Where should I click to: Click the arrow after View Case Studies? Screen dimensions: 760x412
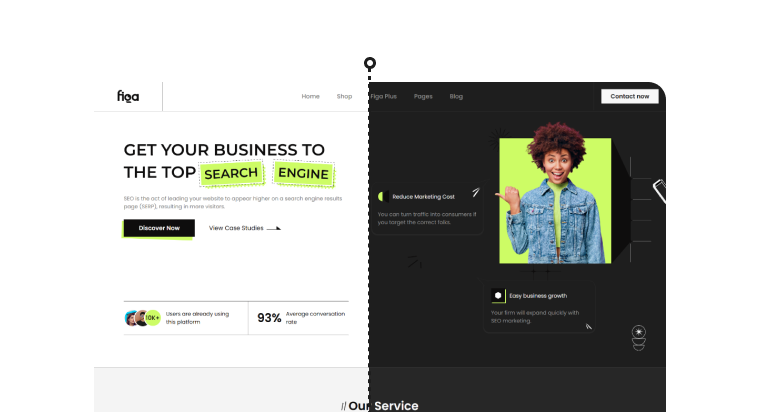pos(275,228)
